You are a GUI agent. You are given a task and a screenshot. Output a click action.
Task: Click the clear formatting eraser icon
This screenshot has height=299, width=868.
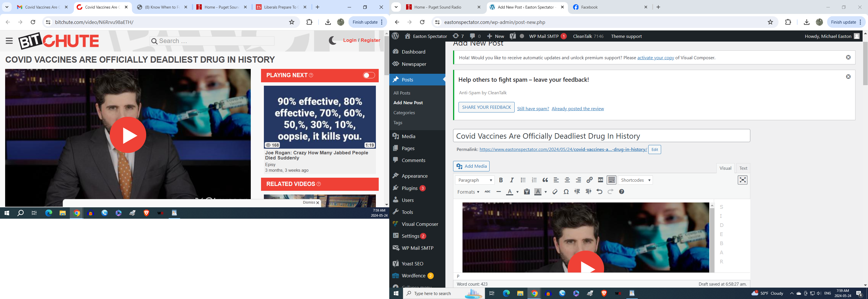(555, 192)
